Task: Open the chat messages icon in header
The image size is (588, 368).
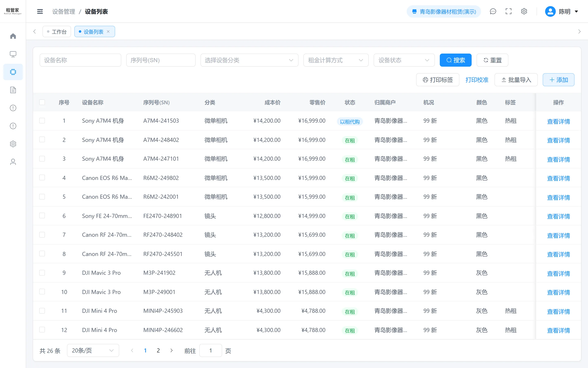Action: pyautogui.click(x=493, y=11)
